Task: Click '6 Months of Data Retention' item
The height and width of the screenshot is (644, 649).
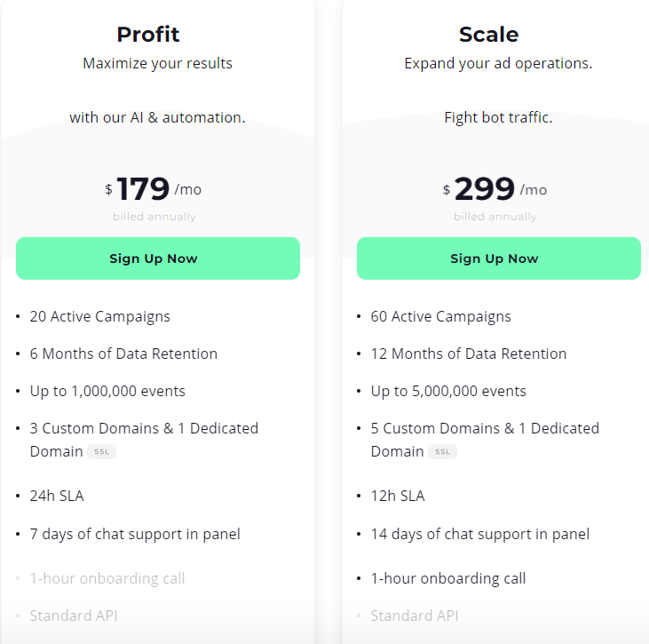Action: pos(123,354)
